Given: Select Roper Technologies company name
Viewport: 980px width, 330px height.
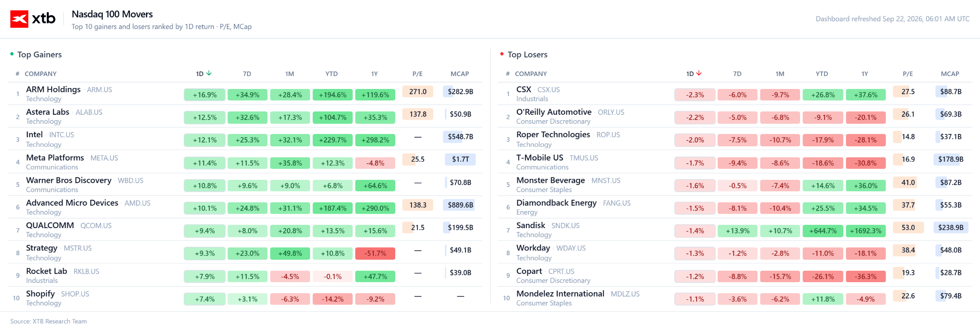Looking at the screenshot, I should tap(553, 134).
